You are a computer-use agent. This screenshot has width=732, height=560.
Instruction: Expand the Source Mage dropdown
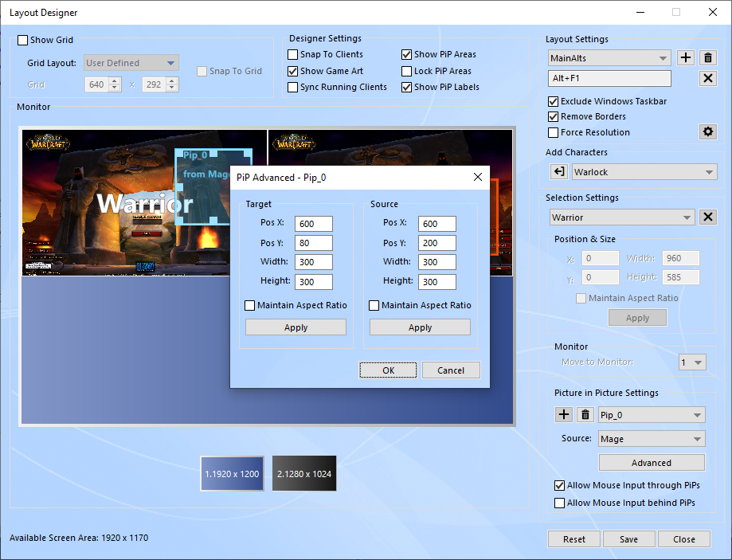652,438
